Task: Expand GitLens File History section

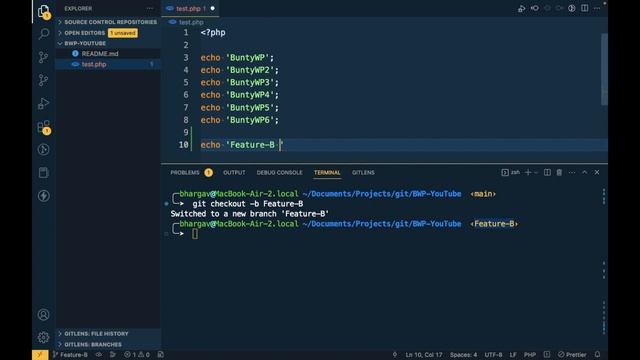Action: [108, 334]
